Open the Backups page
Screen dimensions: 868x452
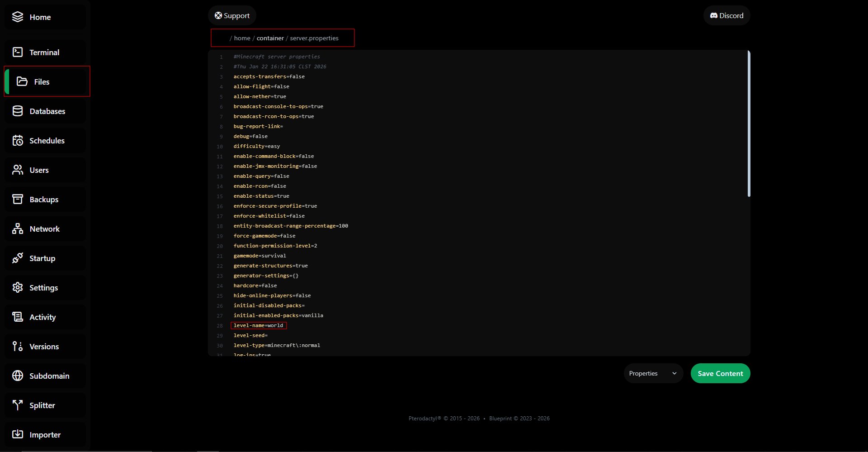pos(45,199)
